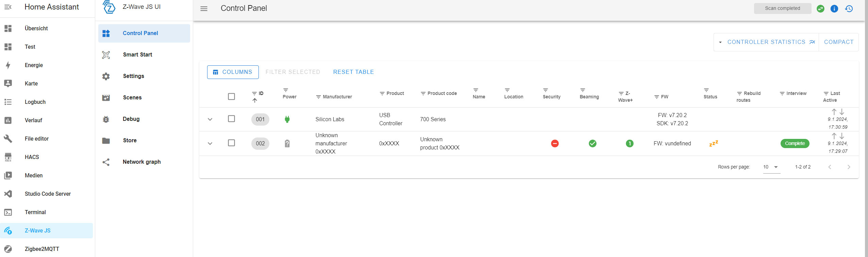Expand the CONTROLLER STATISTICS panel

(766, 42)
